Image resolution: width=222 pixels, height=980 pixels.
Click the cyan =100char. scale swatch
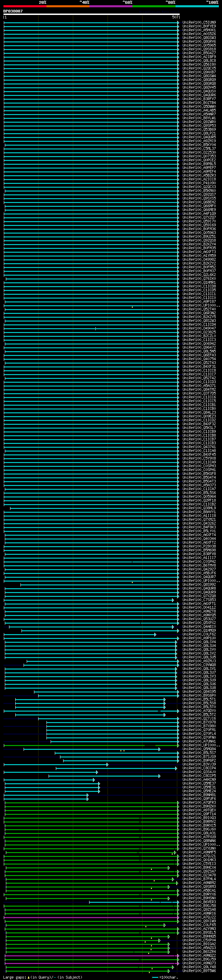[x=155, y=977]
